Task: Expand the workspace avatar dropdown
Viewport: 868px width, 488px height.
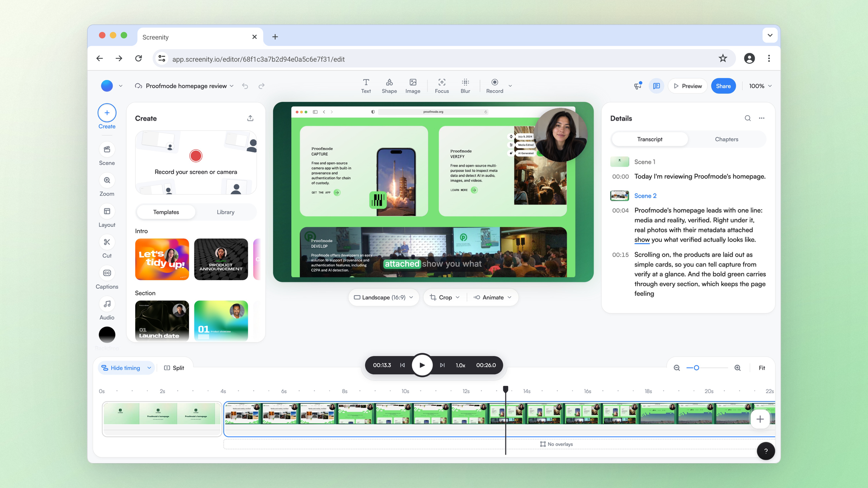Action: tap(121, 86)
